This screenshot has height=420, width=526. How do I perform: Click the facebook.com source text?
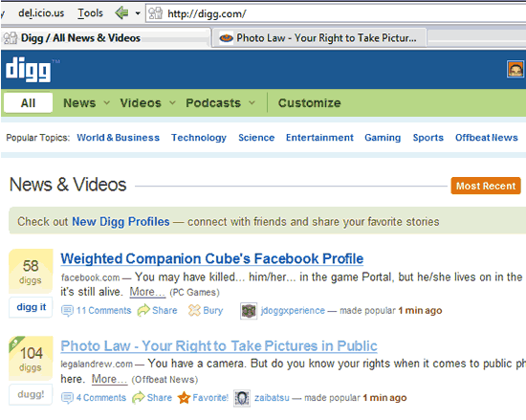[x=90, y=277]
